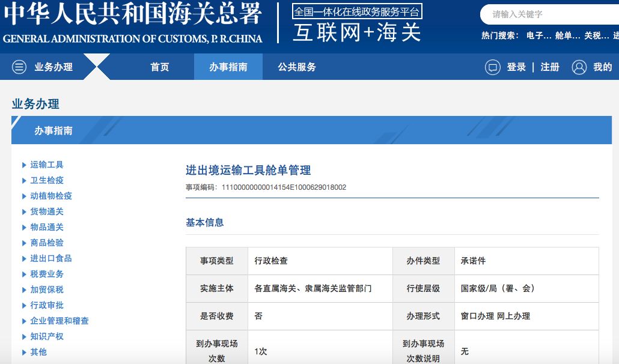This screenshot has height=364, width=619.
Task: Expand the 税费业务 sidebar category
Action: click(x=47, y=274)
